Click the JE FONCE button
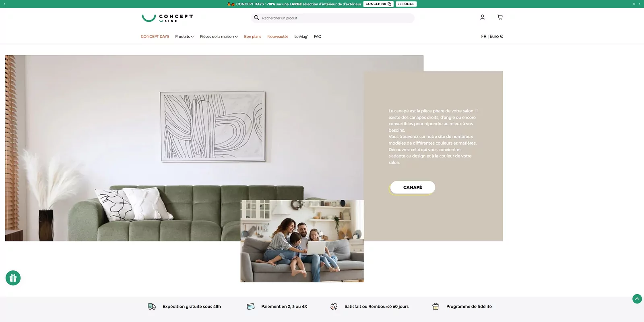Image resolution: width=644 pixels, height=322 pixels. coord(406,4)
